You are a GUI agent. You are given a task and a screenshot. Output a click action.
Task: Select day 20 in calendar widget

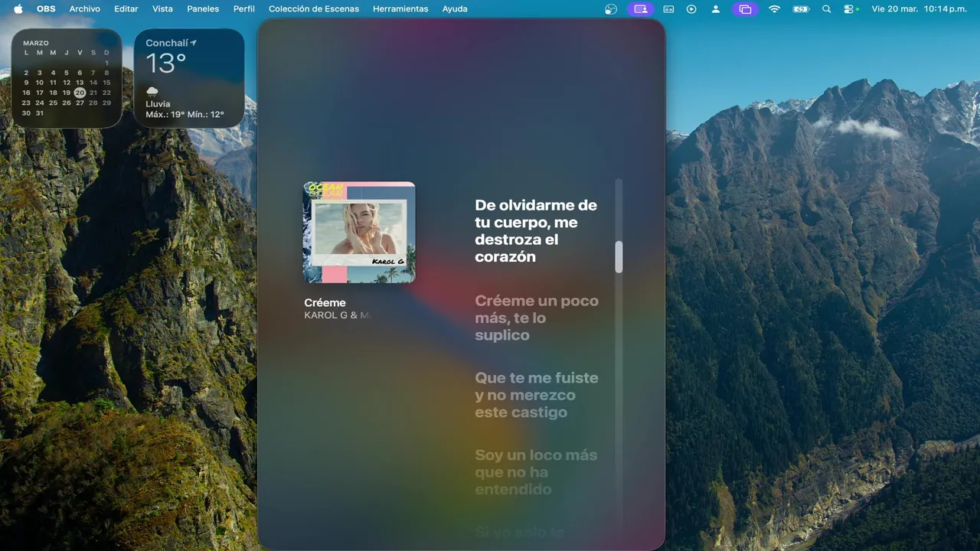pyautogui.click(x=80, y=93)
